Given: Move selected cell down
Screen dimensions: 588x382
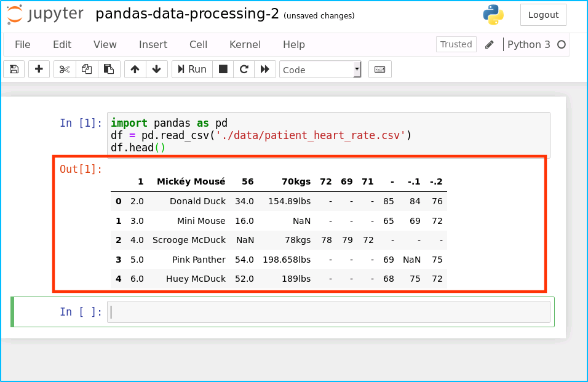Looking at the screenshot, I should 156,70.
